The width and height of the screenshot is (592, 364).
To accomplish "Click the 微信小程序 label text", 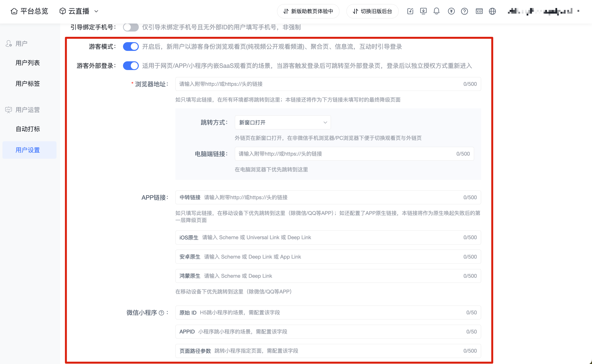I will [142, 313].
